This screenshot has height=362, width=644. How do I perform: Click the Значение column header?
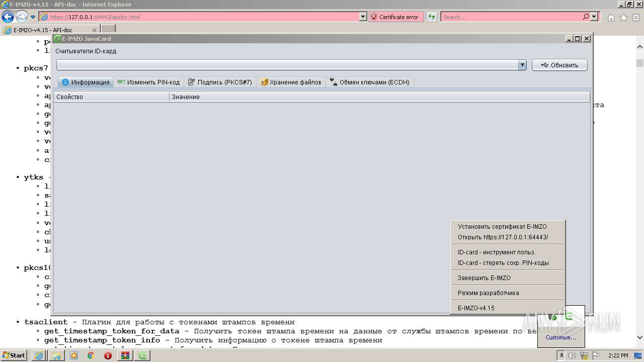point(379,97)
